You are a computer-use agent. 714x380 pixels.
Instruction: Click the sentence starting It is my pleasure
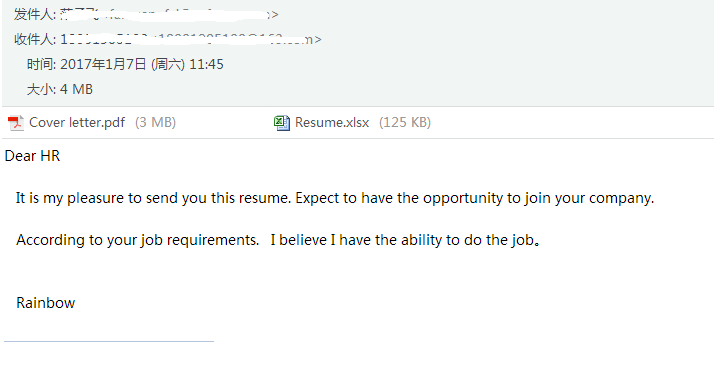153,198
